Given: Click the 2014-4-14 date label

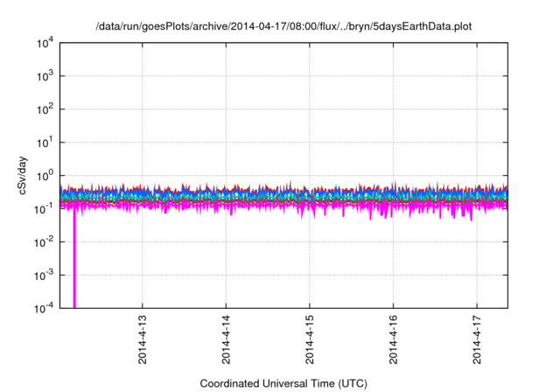Looking at the screenshot, I should 226,339.
